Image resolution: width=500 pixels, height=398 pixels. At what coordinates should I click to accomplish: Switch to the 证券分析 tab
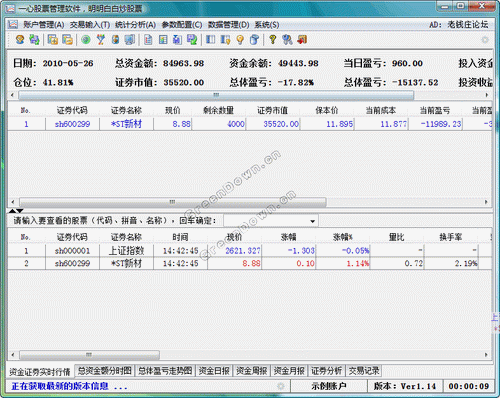pos(326,371)
